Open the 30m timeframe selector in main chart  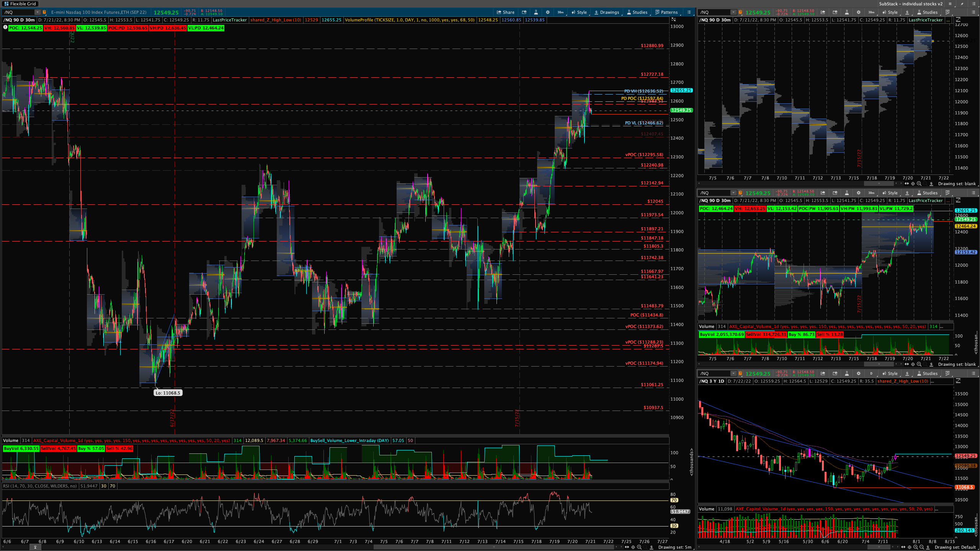[x=560, y=12]
